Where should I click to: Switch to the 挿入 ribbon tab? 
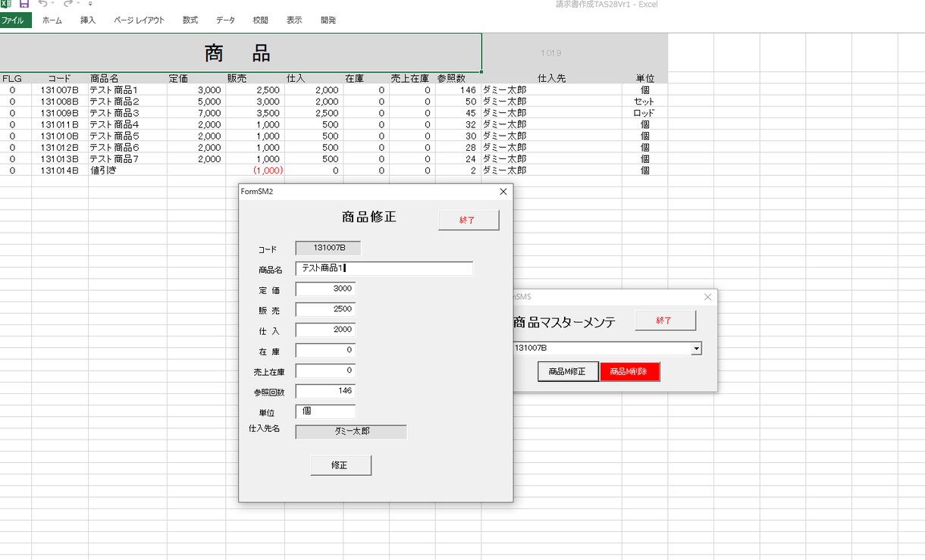[x=88, y=20]
